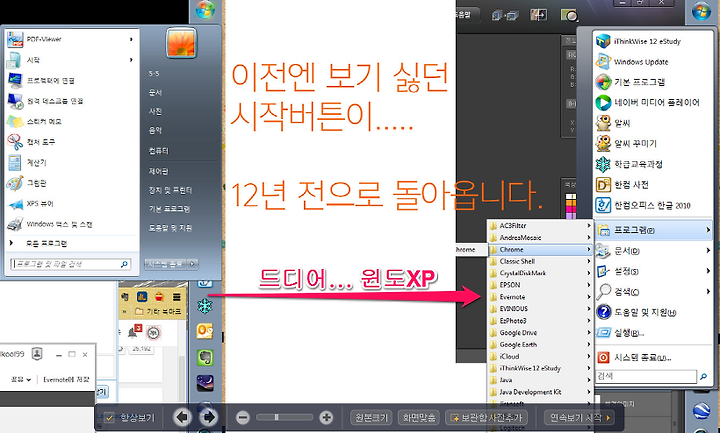The width and height of the screenshot is (720, 433).
Task: Click the zoom-out minus button
Action: point(243,418)
